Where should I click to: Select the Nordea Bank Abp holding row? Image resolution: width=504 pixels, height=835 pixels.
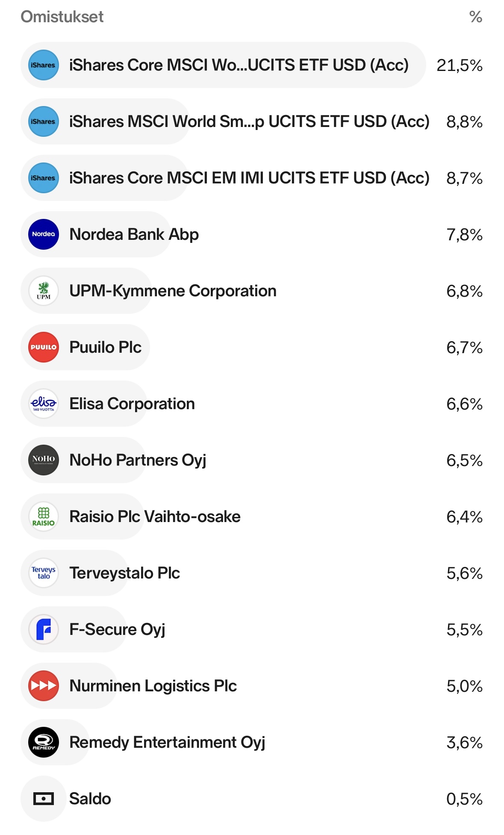point(134,234)
